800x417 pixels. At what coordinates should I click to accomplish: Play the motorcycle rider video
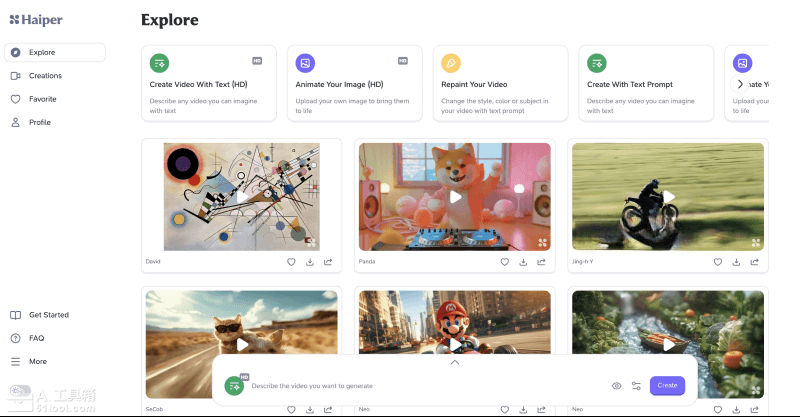pyautogui.click(x=668, y=197)
